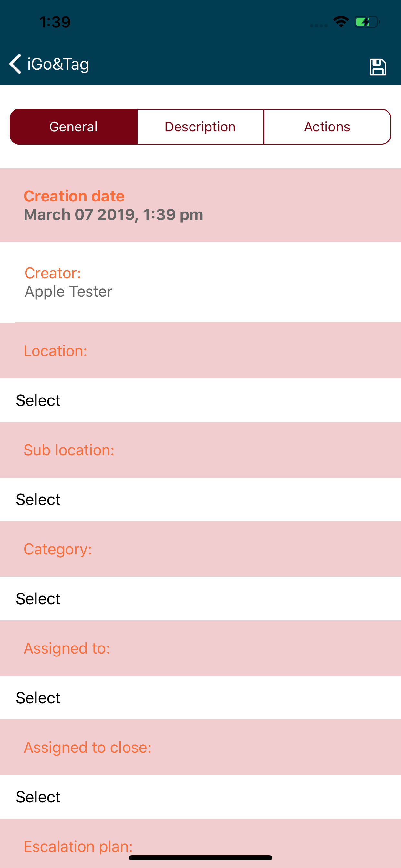Tap the battery charging icon
Viewport: 401px width, 868px height.
[x=367, y=22]
